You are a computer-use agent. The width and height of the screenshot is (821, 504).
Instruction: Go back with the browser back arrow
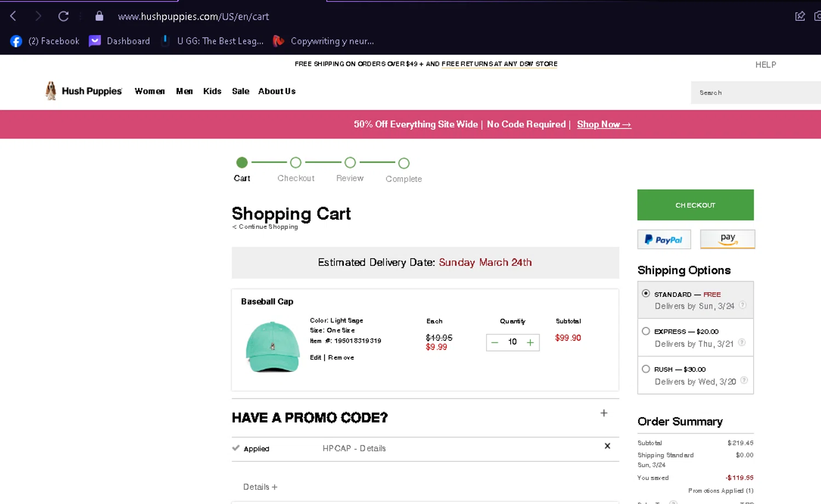point(13,16)
